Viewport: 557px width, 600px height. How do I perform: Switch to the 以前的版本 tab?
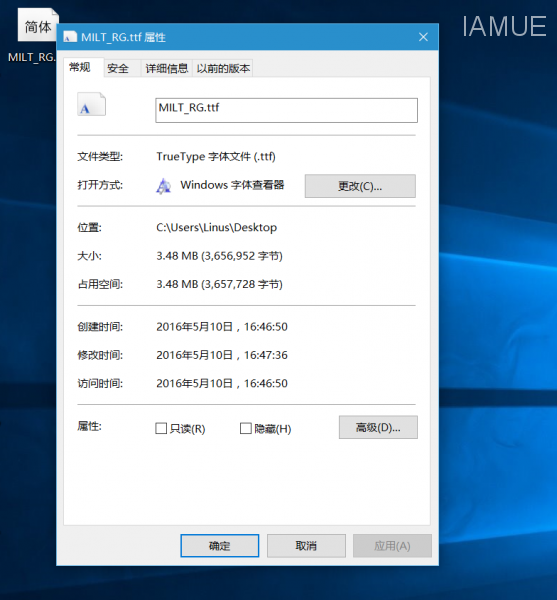pos(223,68)
